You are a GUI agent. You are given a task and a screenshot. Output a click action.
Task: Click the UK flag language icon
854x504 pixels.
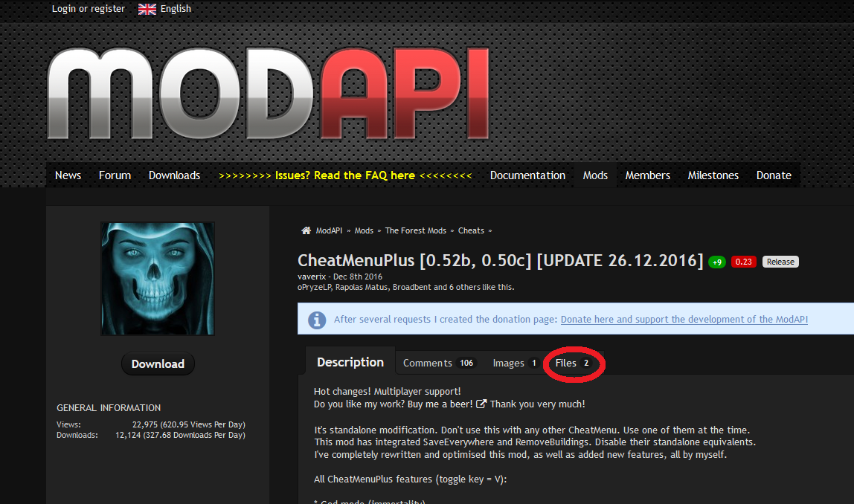point(147,9)
